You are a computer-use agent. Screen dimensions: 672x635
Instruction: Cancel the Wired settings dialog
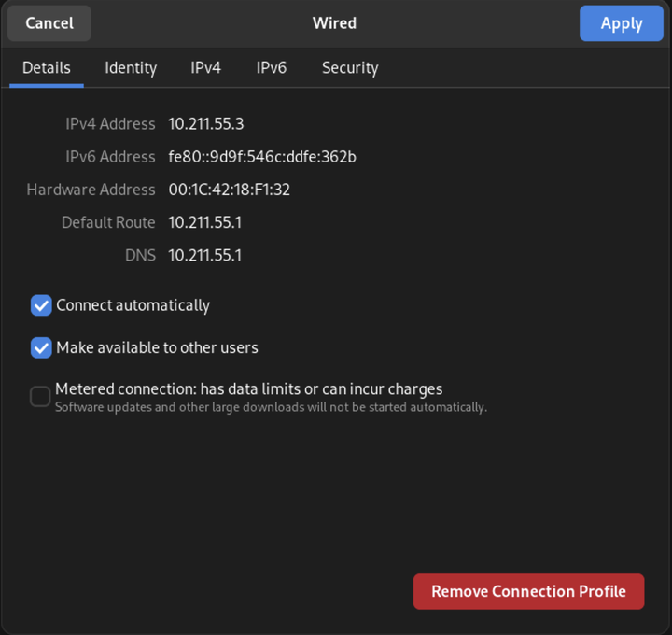click(49, 23)
